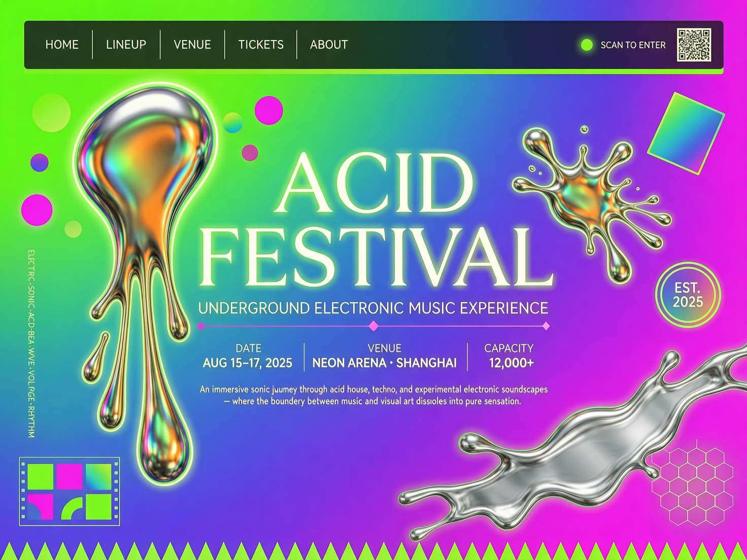Select TICKETS in the navigation bar
This screenshot has height=560, width=747.
[261, 45]
